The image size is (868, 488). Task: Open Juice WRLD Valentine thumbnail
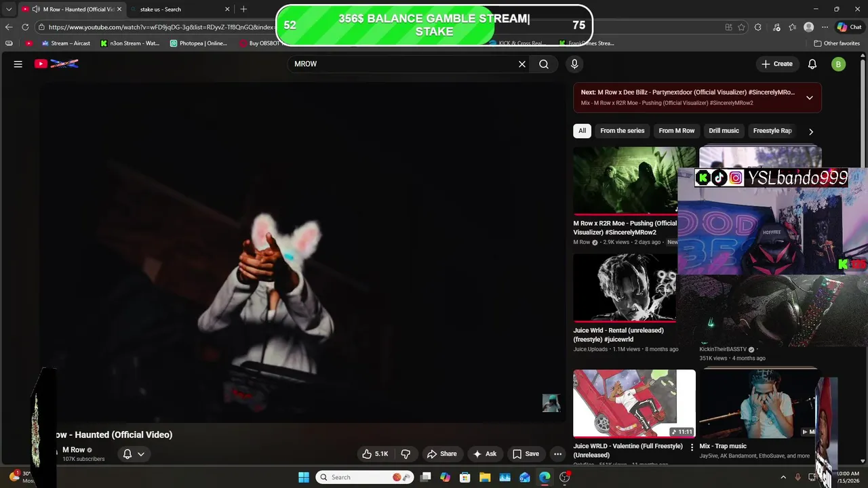pyautogui.click(x=634, y=403)
